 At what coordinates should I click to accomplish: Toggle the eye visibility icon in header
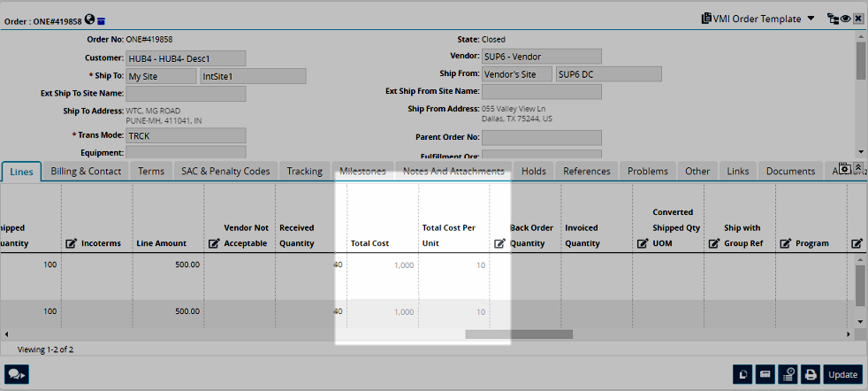point(845,19)
